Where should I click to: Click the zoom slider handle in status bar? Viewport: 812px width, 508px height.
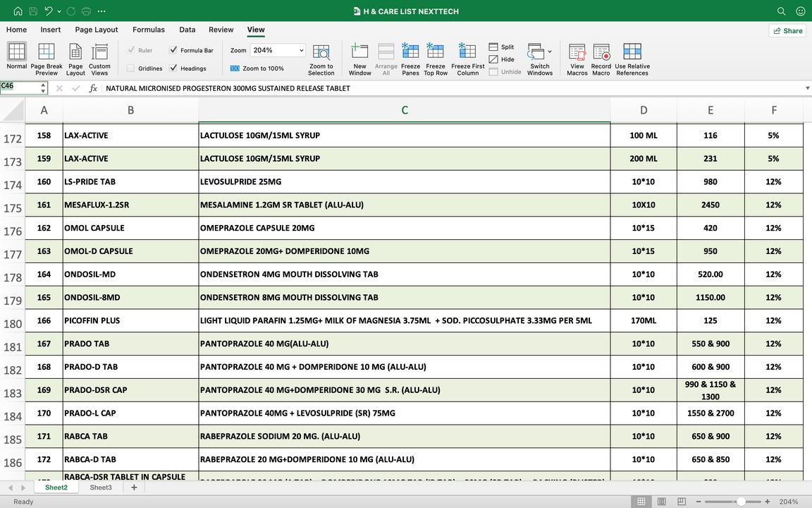[741, 501]
